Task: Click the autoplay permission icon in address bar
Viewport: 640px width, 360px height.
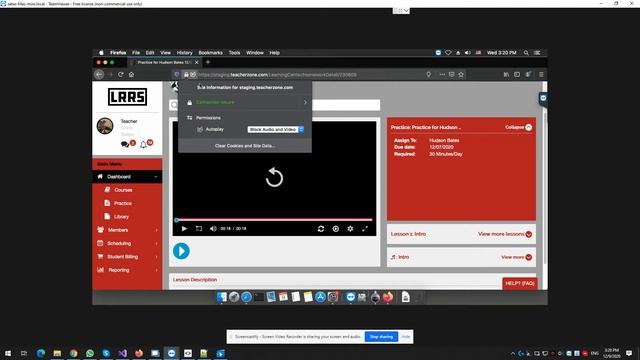Action: 193,75
